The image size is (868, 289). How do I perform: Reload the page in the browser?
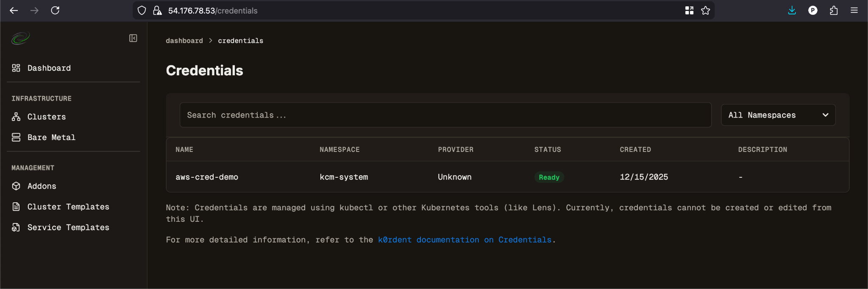coord(55,11)
